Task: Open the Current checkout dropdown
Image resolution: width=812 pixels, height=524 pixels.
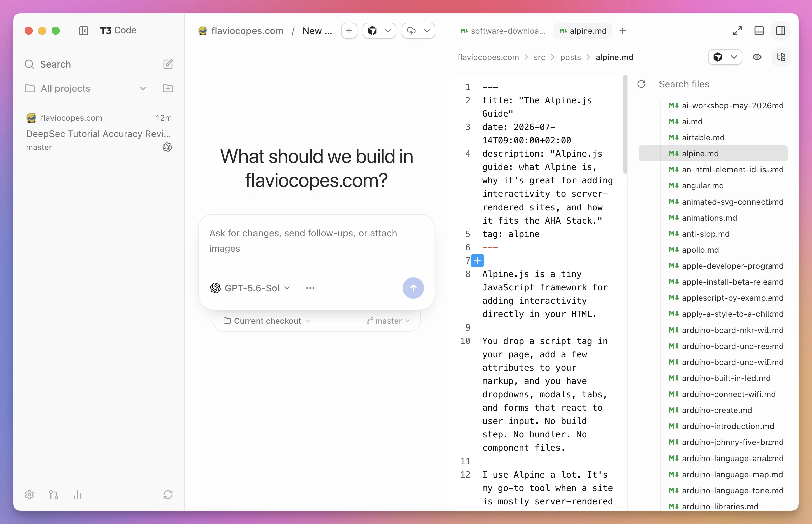Action: pyautogui.click(x=267, y=321)
